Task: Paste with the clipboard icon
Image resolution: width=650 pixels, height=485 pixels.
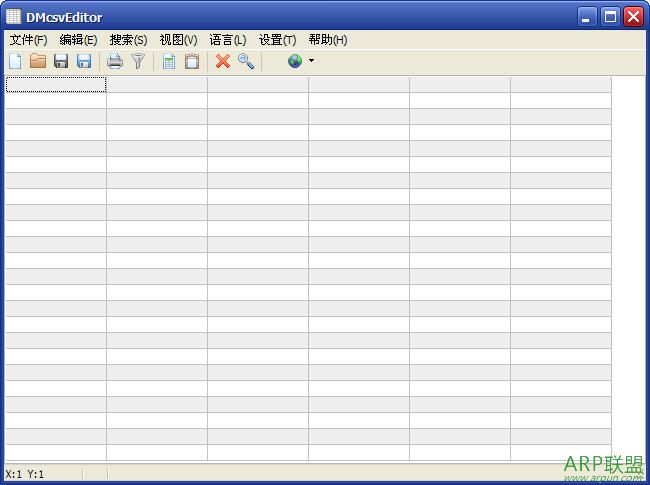Action: [192, 61]
